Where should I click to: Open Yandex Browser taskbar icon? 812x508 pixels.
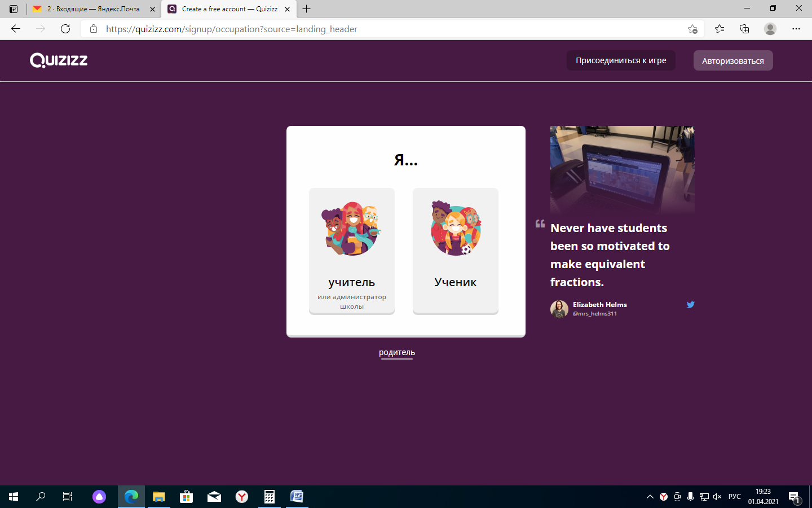[242, 497]
